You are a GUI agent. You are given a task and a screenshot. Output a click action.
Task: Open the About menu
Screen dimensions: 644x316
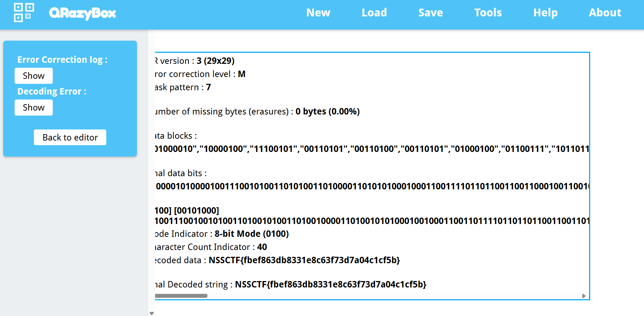click(x=605, y=13)
